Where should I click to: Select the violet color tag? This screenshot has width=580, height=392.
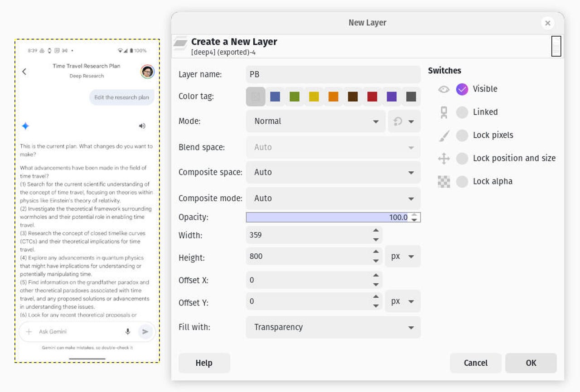tap(392, 97)
